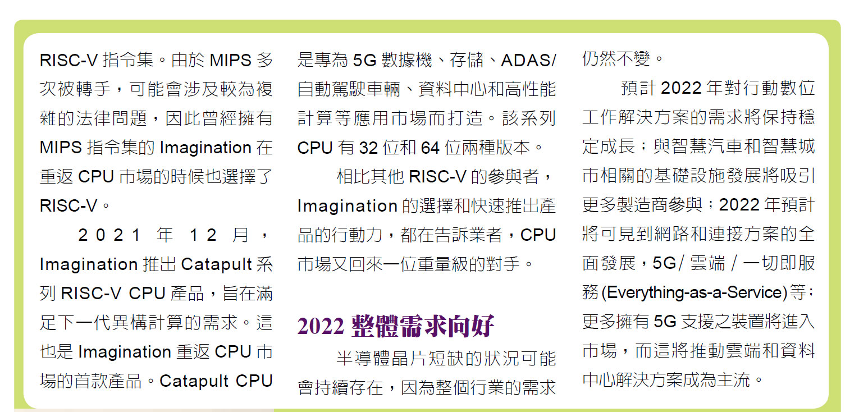Click the line "預計 2022 年對行動數位"
Image resolution: width=868 pixels, height=412 pixels.
pos(718,88)
